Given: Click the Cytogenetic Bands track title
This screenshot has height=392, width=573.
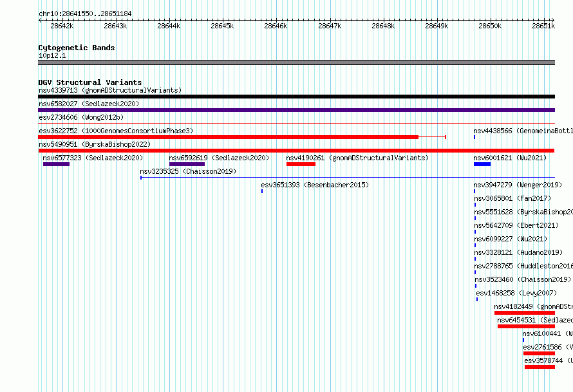Looking at the screenshot, I should coord(77,48).
